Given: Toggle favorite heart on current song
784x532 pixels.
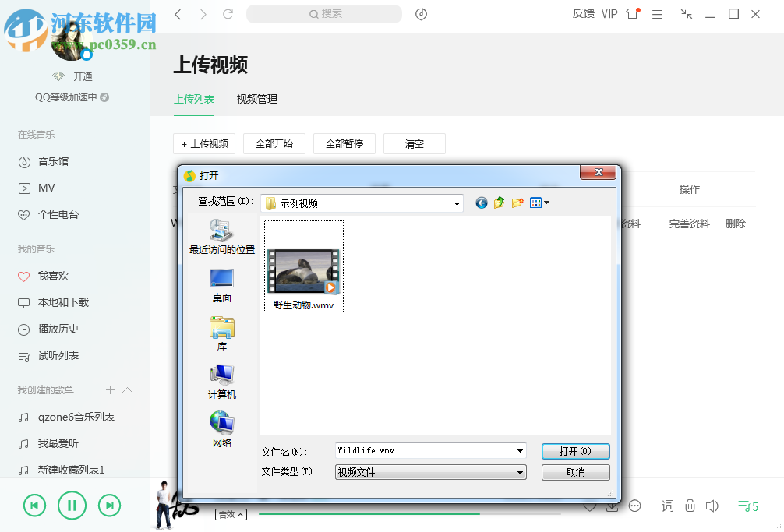Looking at the screenshot, I should coord(590,506).
